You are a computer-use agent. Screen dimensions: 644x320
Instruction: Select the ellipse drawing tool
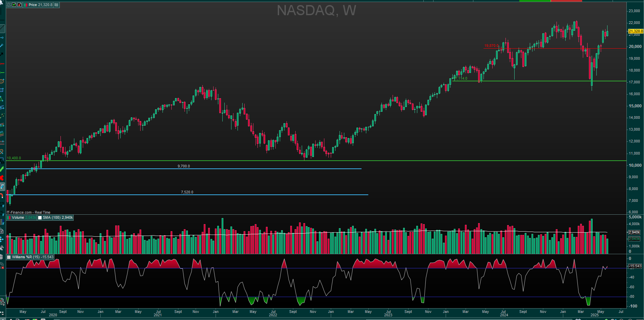tap(2, 81)
